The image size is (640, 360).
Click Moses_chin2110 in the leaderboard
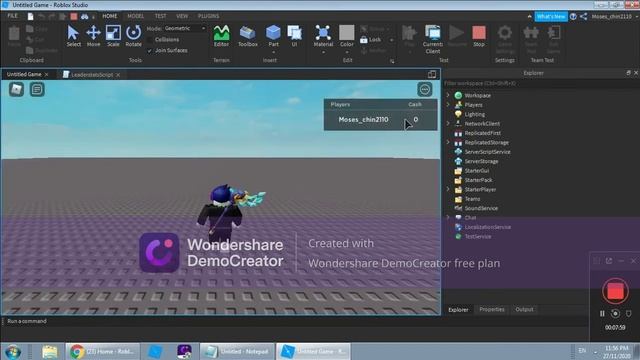(x=363, y=120)
